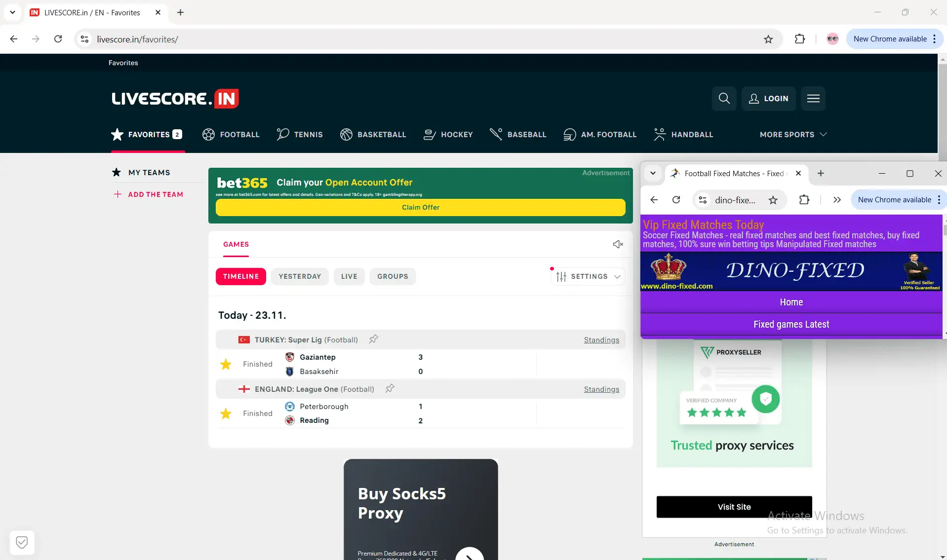Screen dimensions: 947x560
Task: Open Standings for Turkey Super Lig
Action: click(x=601, y=340)
